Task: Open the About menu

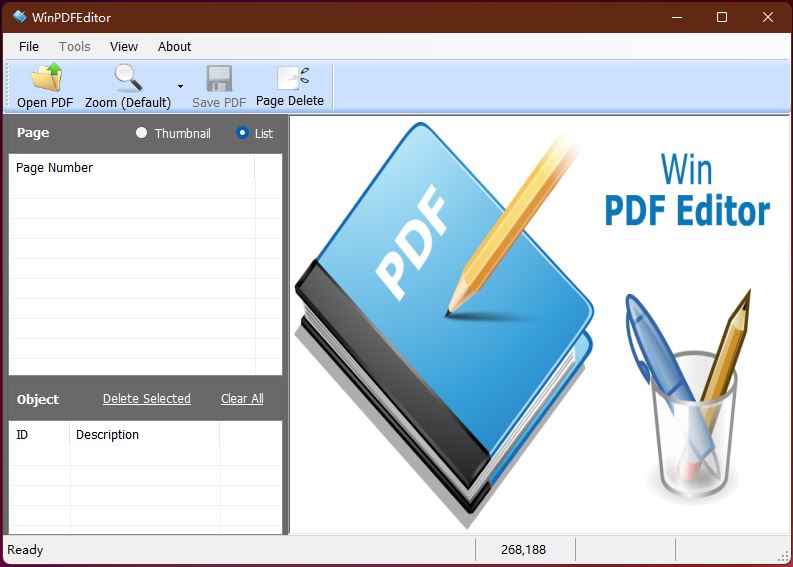Action: [x=174, y=46]
